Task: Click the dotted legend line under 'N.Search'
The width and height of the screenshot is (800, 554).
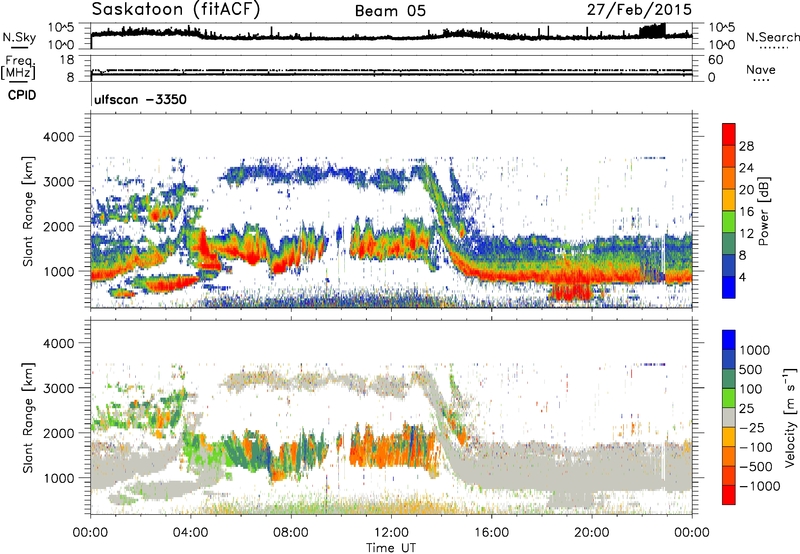Action: pyautogui.click(x=773, y=47)
